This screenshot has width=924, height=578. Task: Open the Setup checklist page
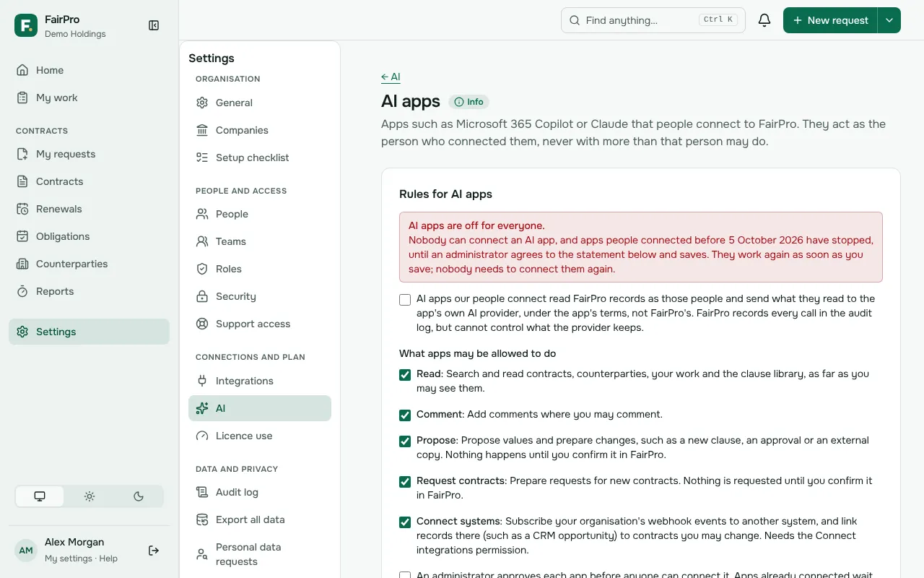pos(260,158)
